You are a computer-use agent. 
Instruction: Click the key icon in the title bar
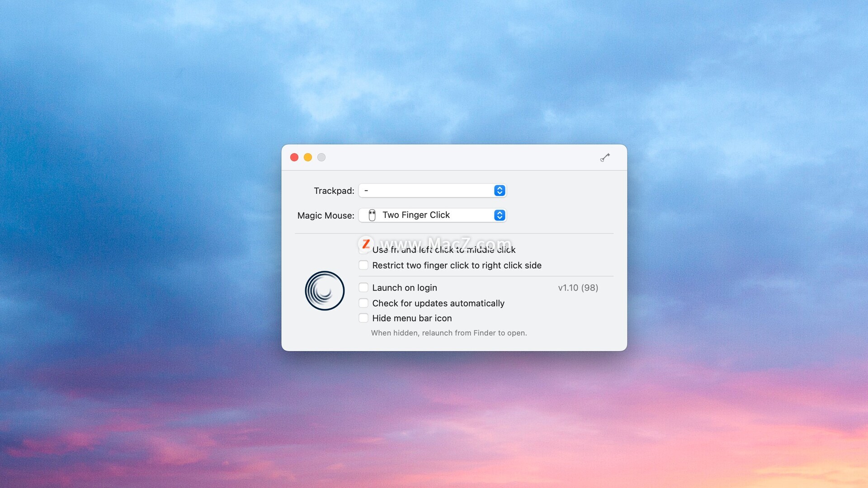[x=605, y=157]
